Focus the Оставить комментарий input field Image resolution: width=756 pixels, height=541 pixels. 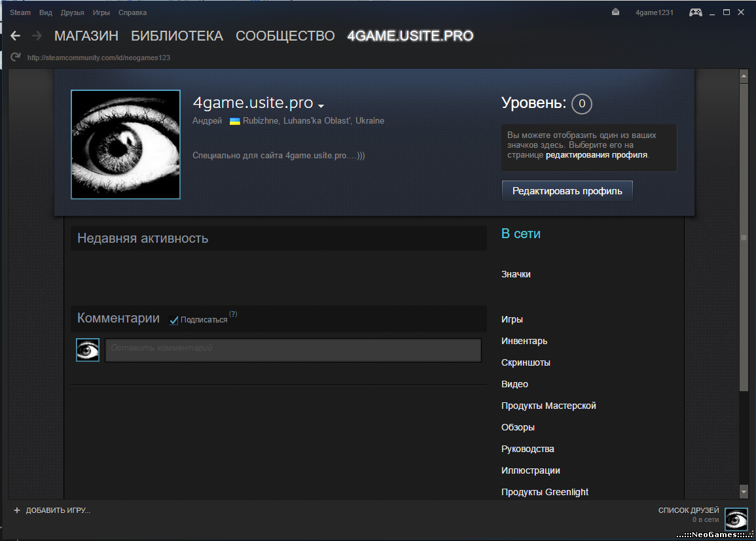293,350
